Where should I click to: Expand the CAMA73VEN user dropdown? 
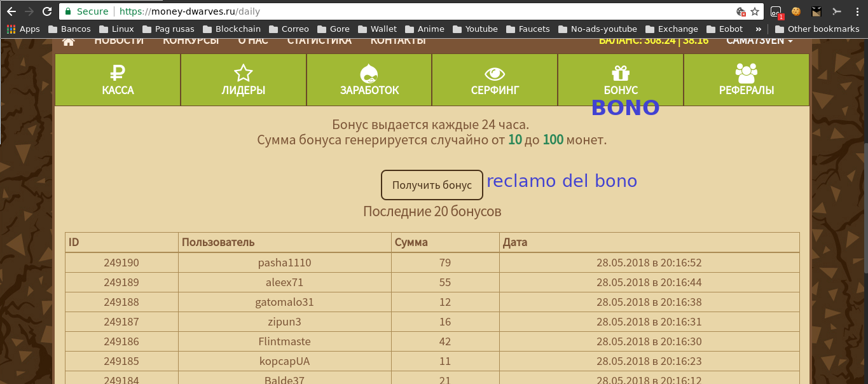pyautogui.click(x=759, y=41)
